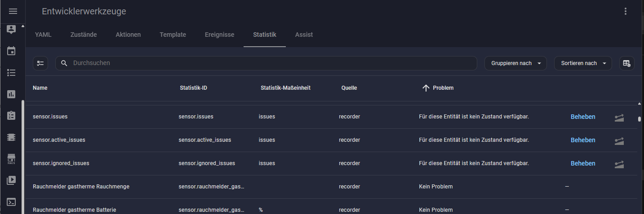The width and height of the screenshot is (644, 214).
Task: Open the Terminal sidebar icon
Action: coord(12,202)
